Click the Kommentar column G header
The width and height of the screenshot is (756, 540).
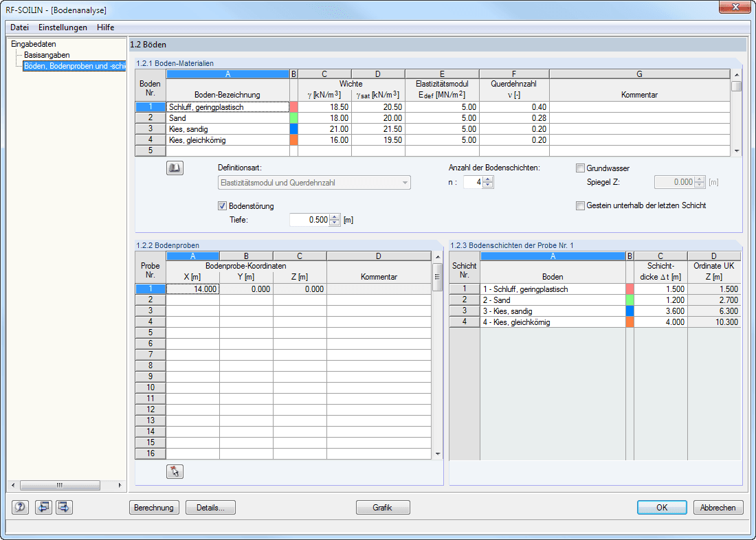pos(640,74)
